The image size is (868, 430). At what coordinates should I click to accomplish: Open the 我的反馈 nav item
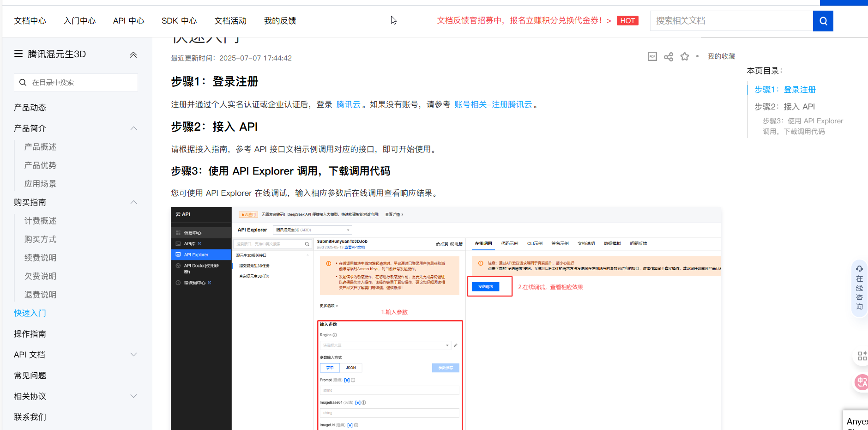click(x=280, y=21)
